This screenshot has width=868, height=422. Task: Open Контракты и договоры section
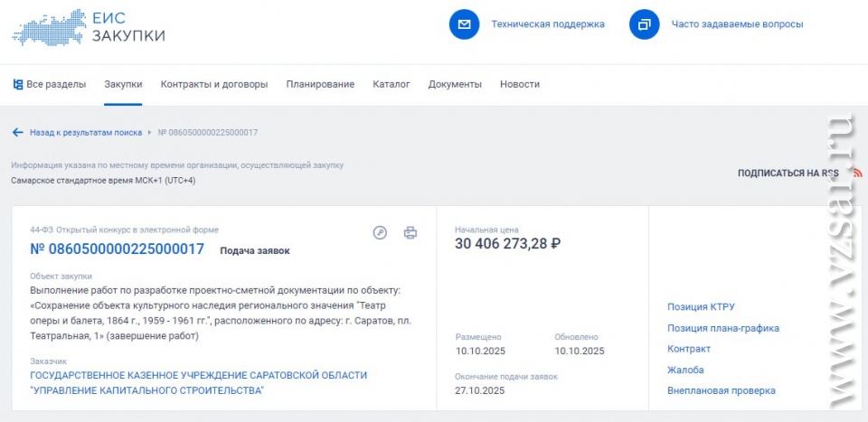tap(214, 84)
